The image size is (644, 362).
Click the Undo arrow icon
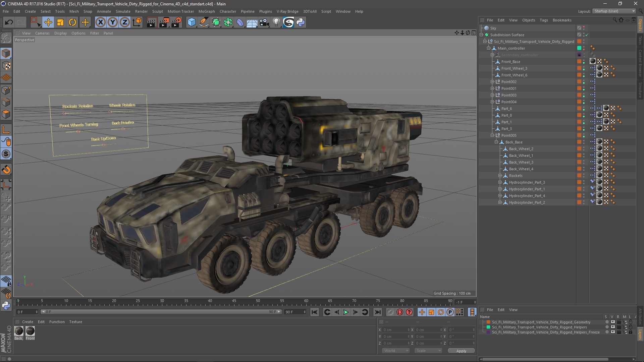click(9, 22)
